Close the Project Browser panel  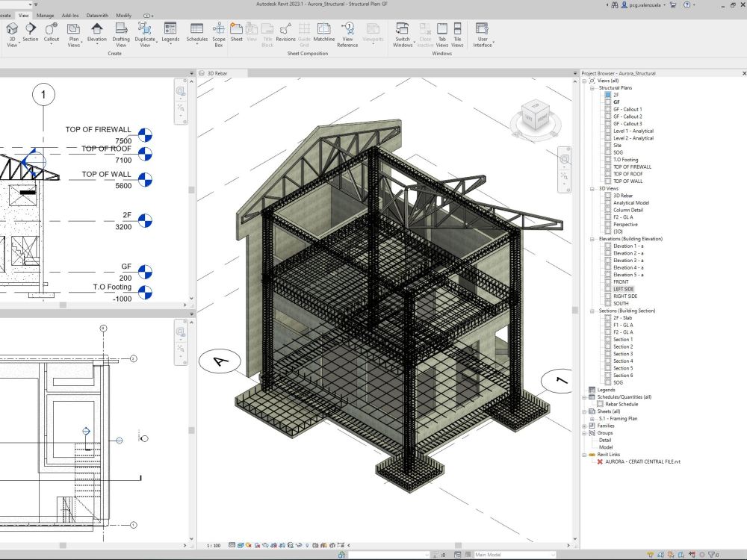point(744,73)
